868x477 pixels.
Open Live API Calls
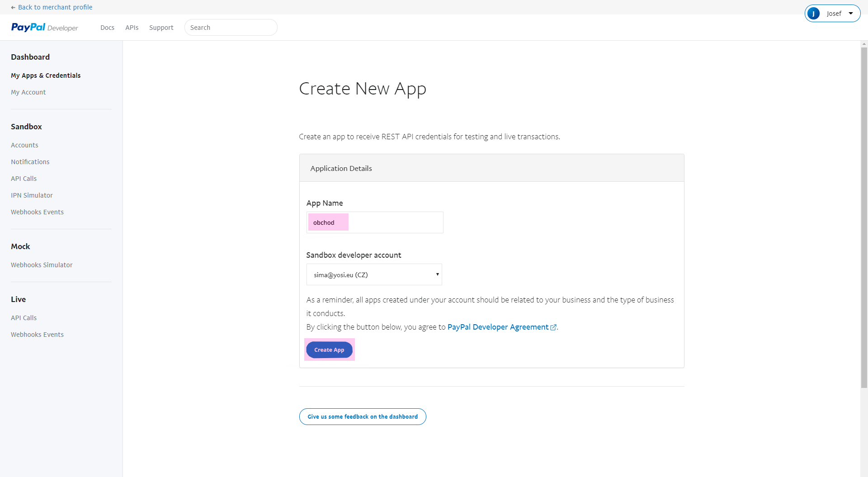24,318
